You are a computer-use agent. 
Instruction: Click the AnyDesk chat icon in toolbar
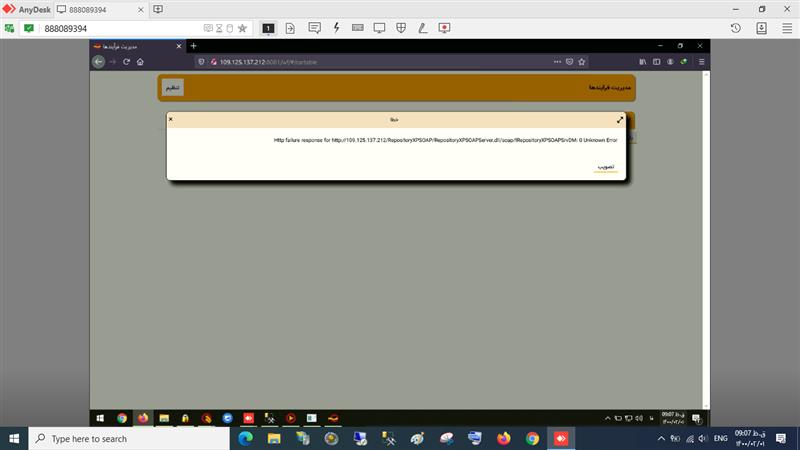pos(313,28)
